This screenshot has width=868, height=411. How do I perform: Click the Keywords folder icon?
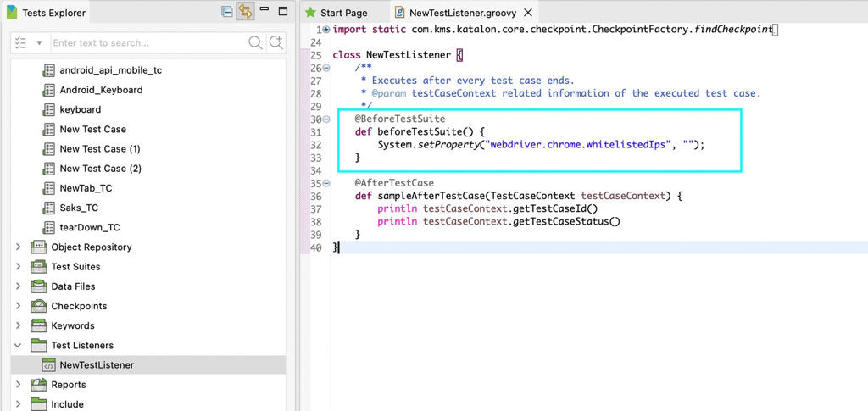coord(38,325)
